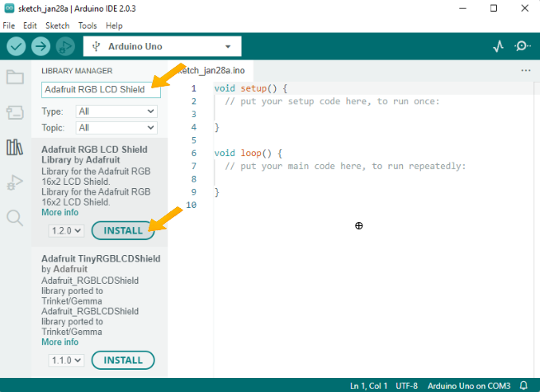
Task: Open the Sketch menu
Action: pos(58,26)
